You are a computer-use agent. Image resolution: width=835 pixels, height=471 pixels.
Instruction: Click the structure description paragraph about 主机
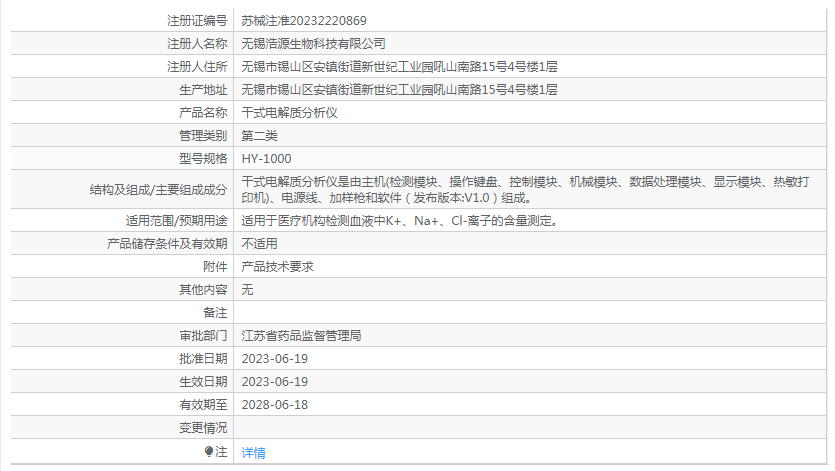coord(525,190)
